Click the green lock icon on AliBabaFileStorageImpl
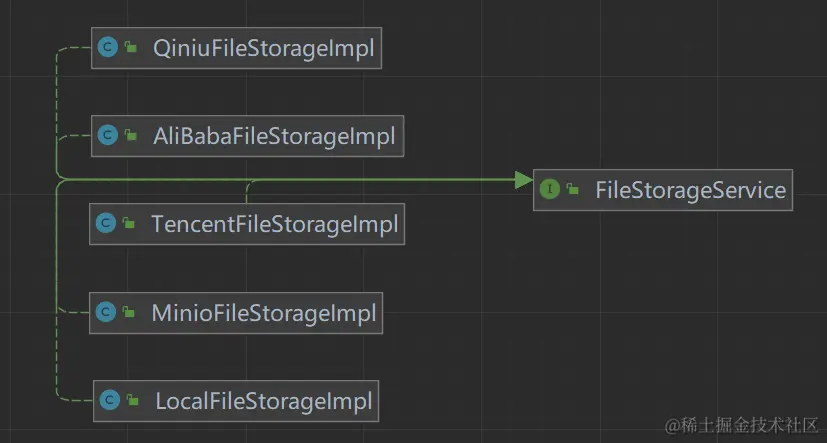Viewport: 827px width, 443px height. [x=130, y=135]
